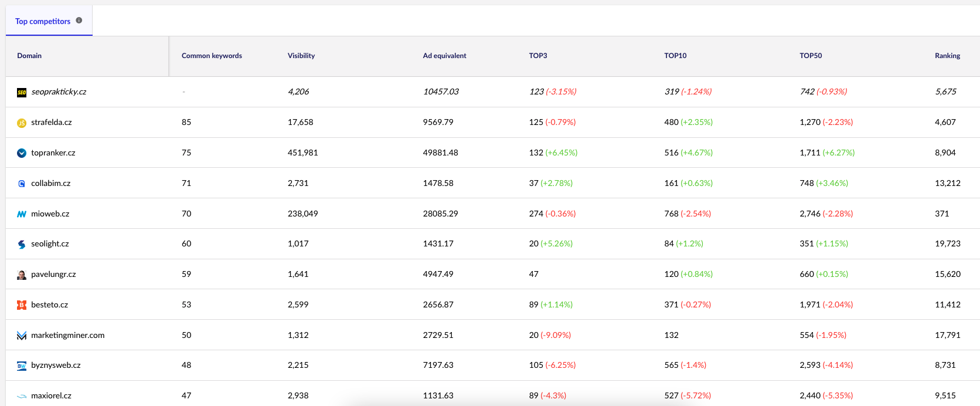Click TOP3 value 274 (-0.36%)
The image size is (980, 406).
pos(553,214)
